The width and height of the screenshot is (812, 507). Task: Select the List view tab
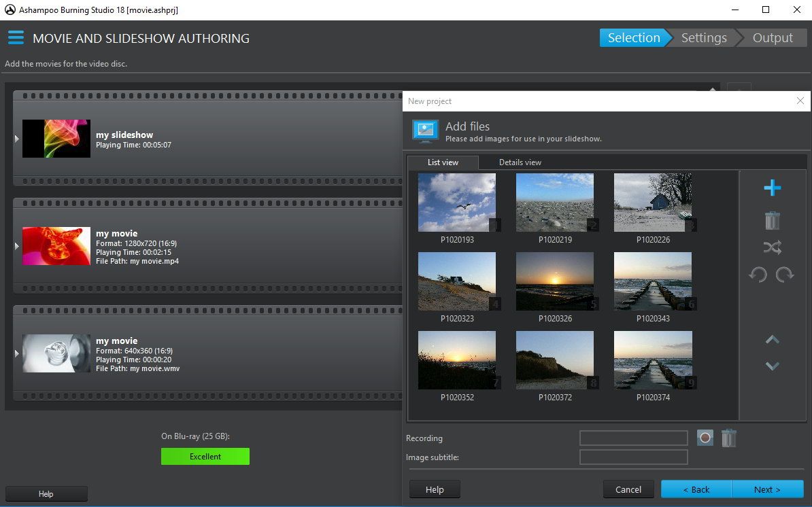coord(443,162)
